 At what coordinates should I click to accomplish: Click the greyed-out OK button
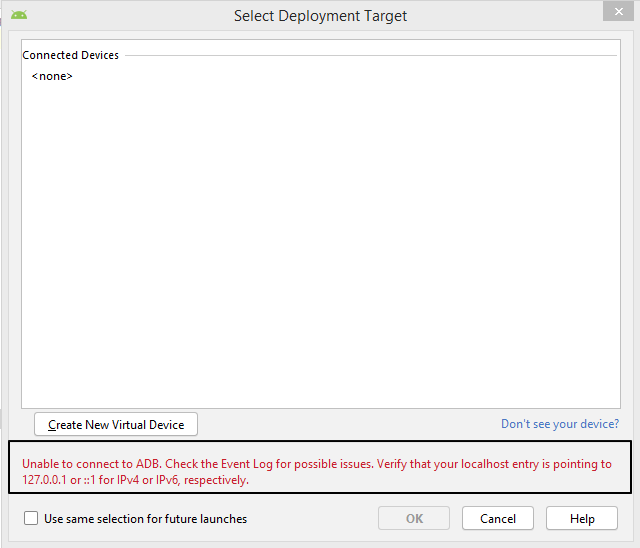pyautogui.click(x=414, y=519)
